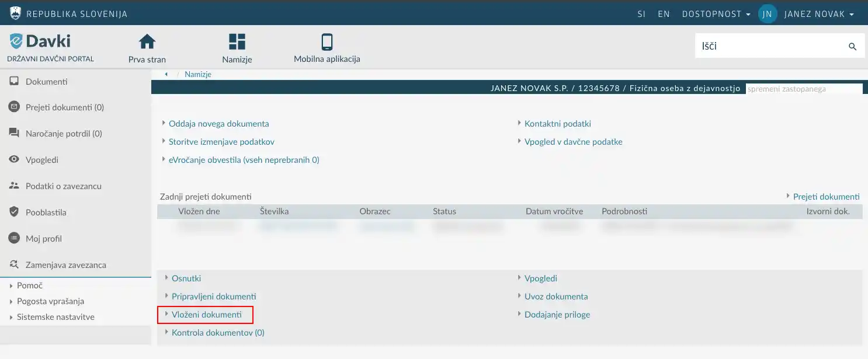
Task: Click the search magnifier icon
Action: (852, 47)
